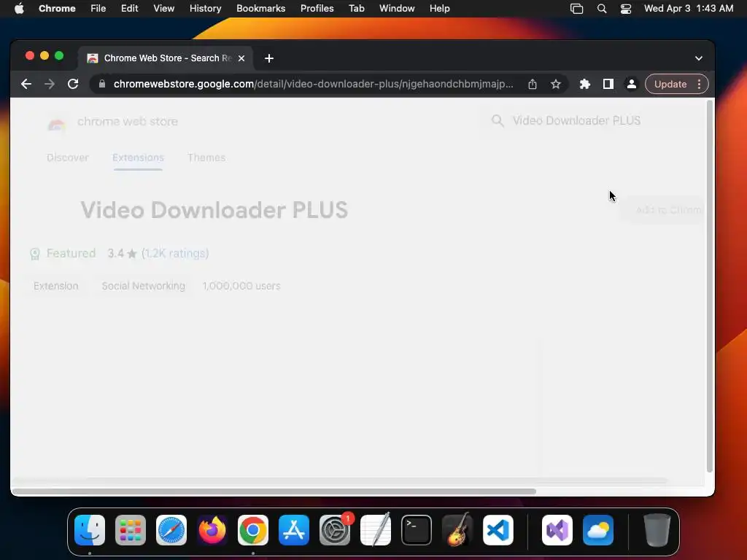The height and width of the screenshot is (560, 747).
Task: Open System Settings from the Dock
Action: click(335, 530)
